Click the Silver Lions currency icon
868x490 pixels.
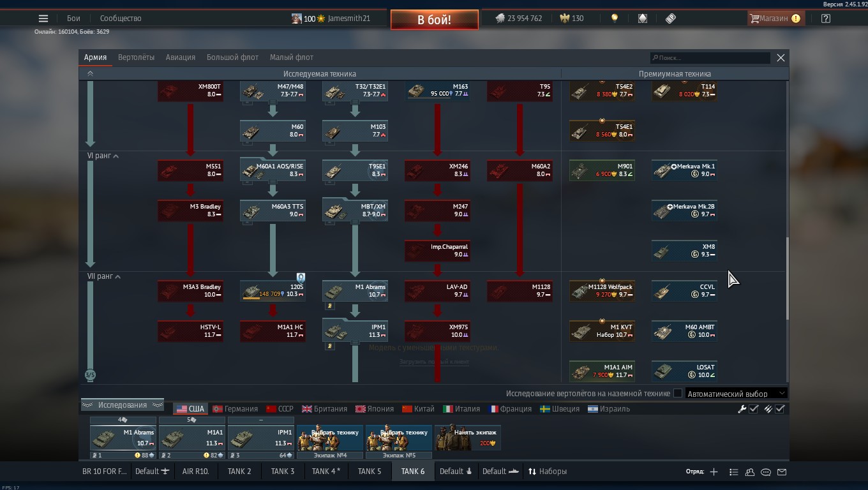(500, 19)
